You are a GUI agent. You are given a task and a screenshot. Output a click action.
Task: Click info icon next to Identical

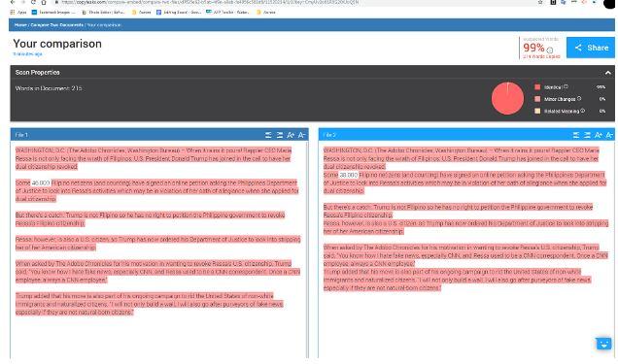(x=566, y=86)
